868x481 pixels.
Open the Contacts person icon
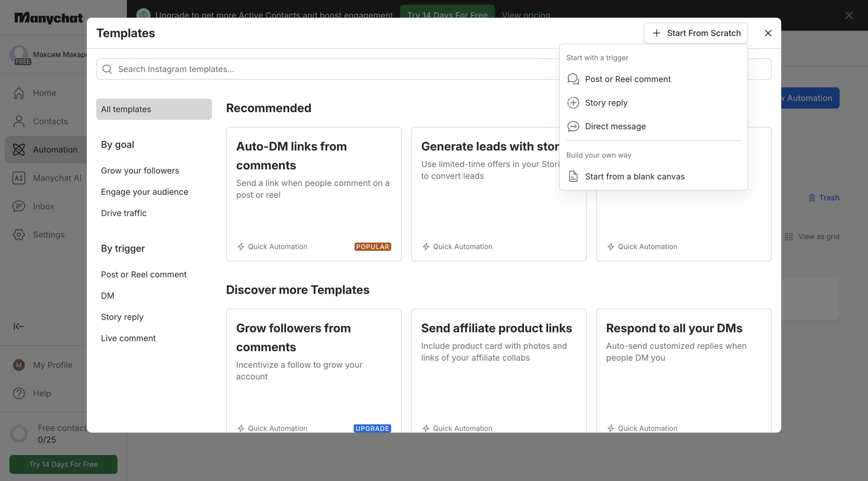pyautogui.click(x=19, y=121)
